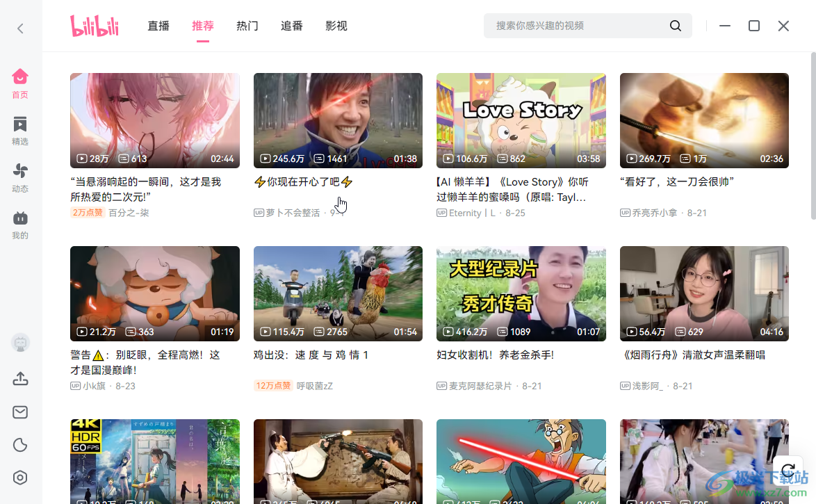The height and width of the screenshot is (504, 816).
Task: Open the dog with sword thumbnail
Action: coord(705,120)
